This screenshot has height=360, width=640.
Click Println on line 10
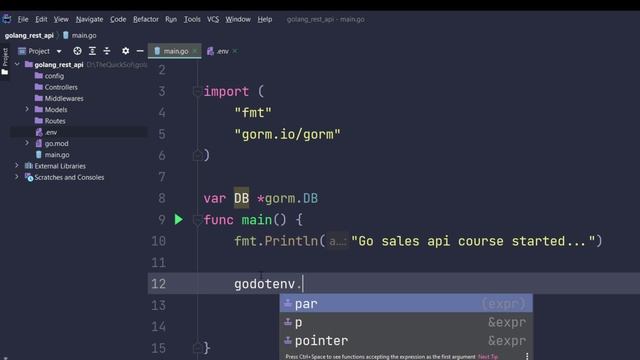tap(291, 241)
